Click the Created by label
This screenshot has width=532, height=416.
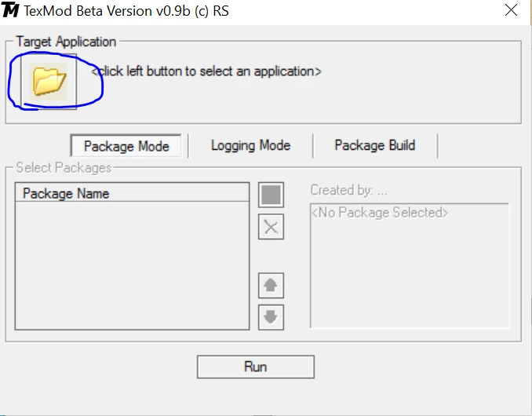pyautogui.click(x=348, y=190)
